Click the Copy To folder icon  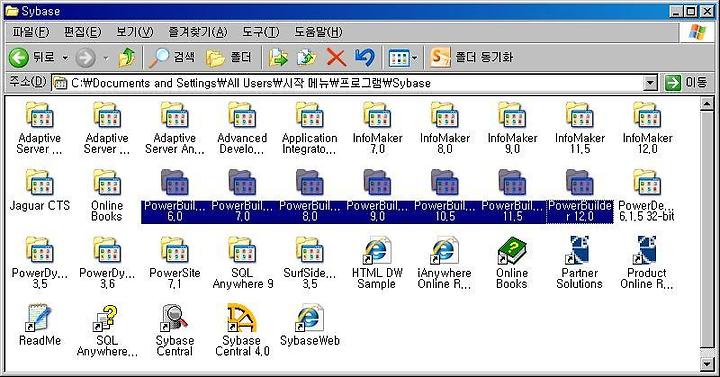pyautogui.click(x=307, y=58)
